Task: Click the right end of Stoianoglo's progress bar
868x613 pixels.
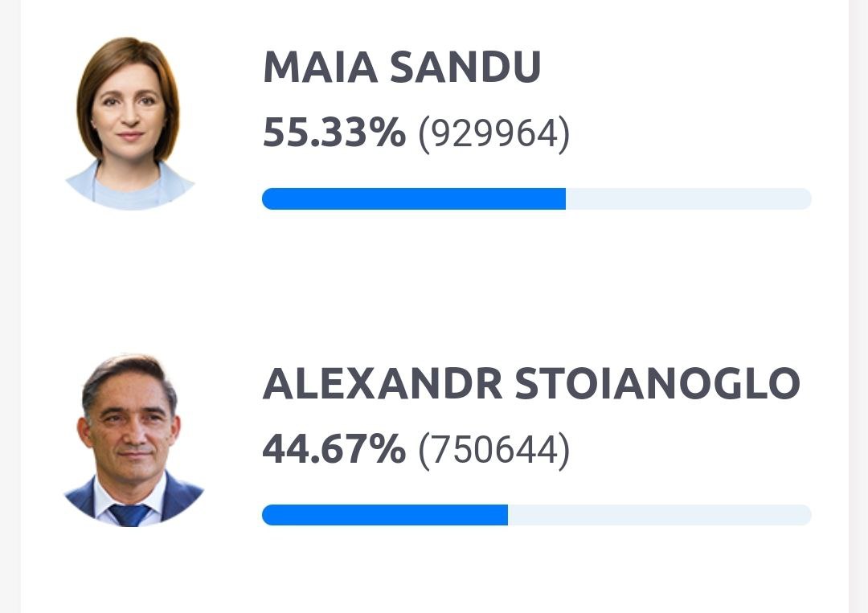Action: click(x=805, y=515)
